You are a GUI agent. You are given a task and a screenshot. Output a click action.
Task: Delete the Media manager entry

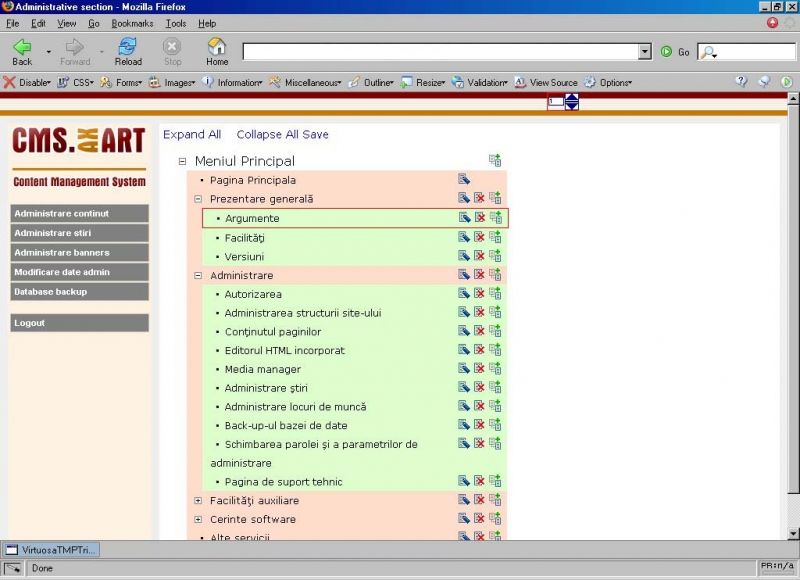point(479,369)
